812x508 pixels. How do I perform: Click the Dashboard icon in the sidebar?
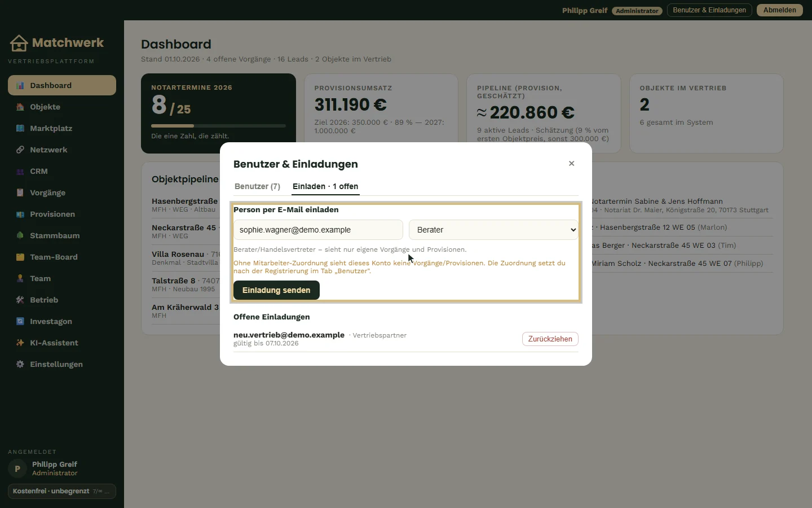(20, 86)
